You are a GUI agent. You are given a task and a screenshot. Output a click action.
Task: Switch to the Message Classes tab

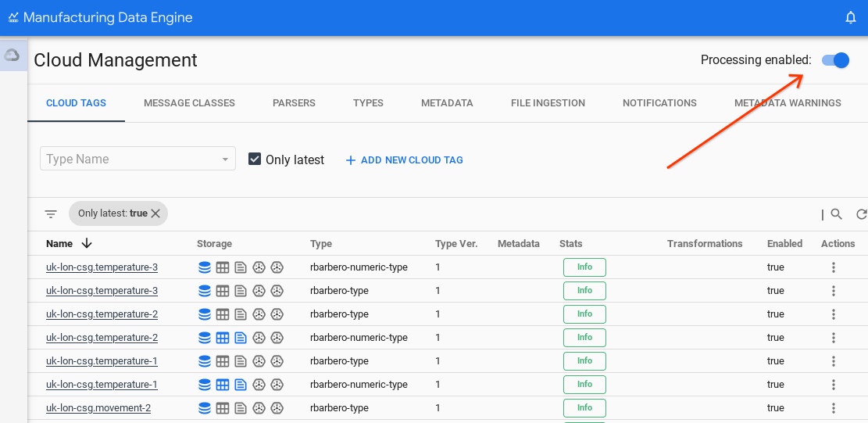[x=189, y=102]
